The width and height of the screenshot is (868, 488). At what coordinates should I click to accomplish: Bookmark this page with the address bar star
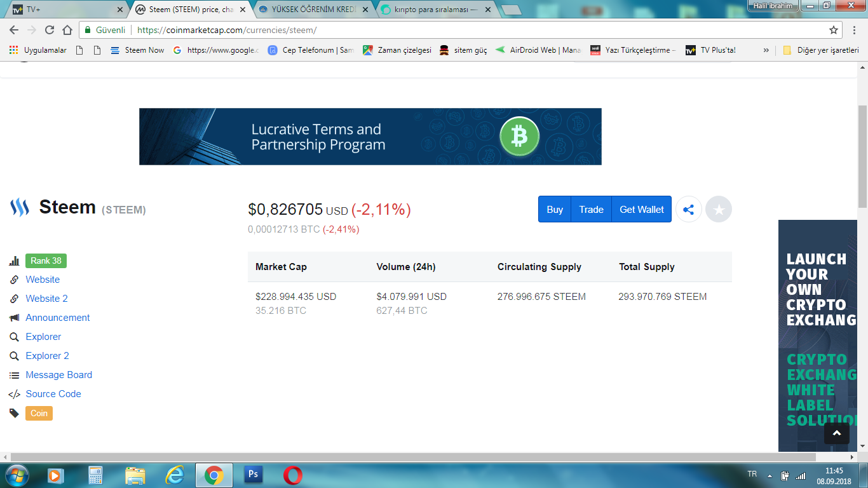834,30
